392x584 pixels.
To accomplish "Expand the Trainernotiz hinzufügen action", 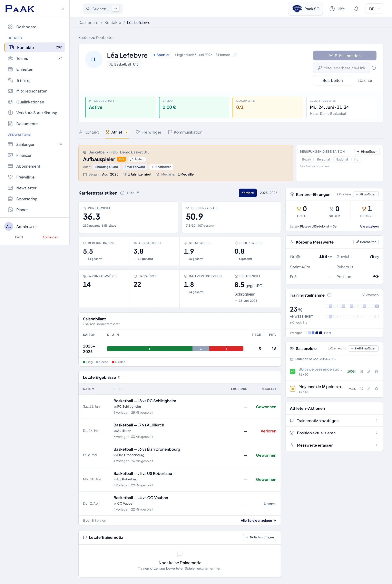I will click(334, 420).
